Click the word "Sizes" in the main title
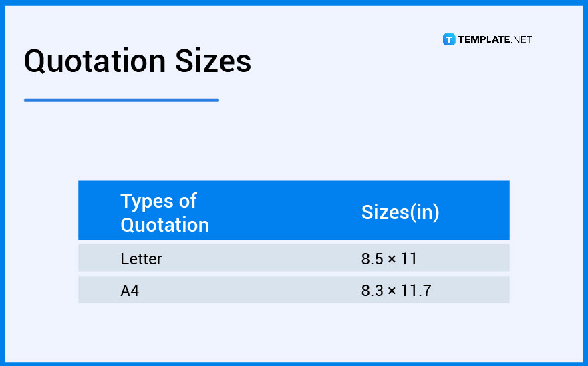The height and width of the screenshot is (366, 588). click(x=213, y=61)
